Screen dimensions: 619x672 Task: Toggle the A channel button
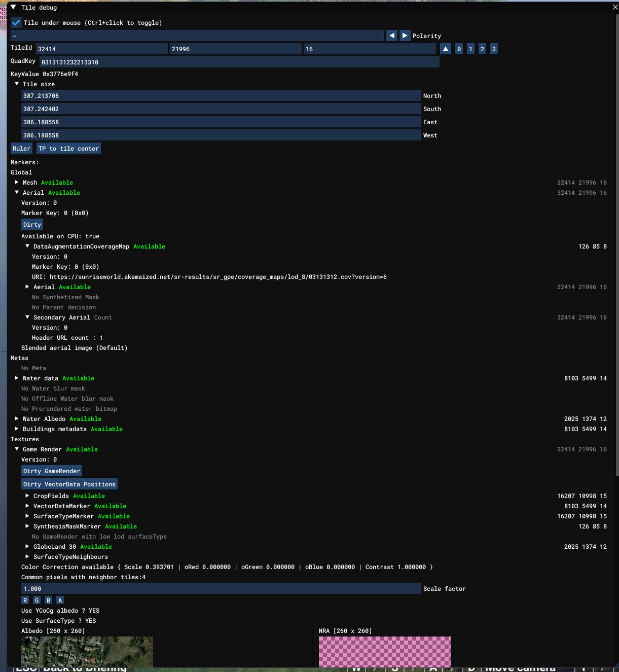[x=60, y=600]
